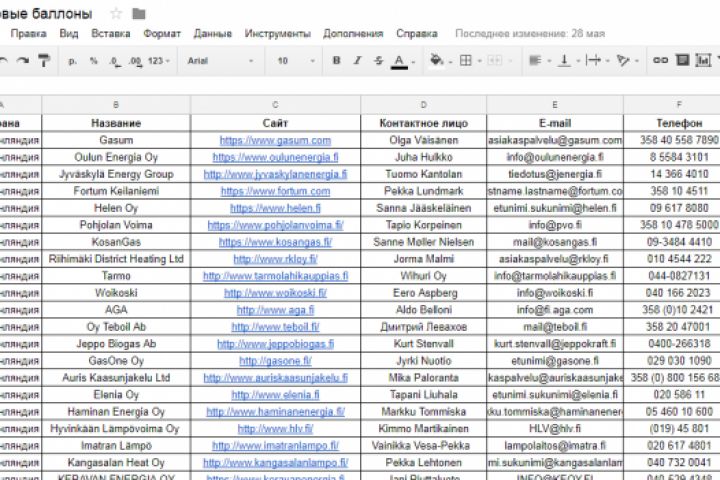Screen dimensions: 720x480
Task: Open the gasum.com link
Action: tap(275, 141)
